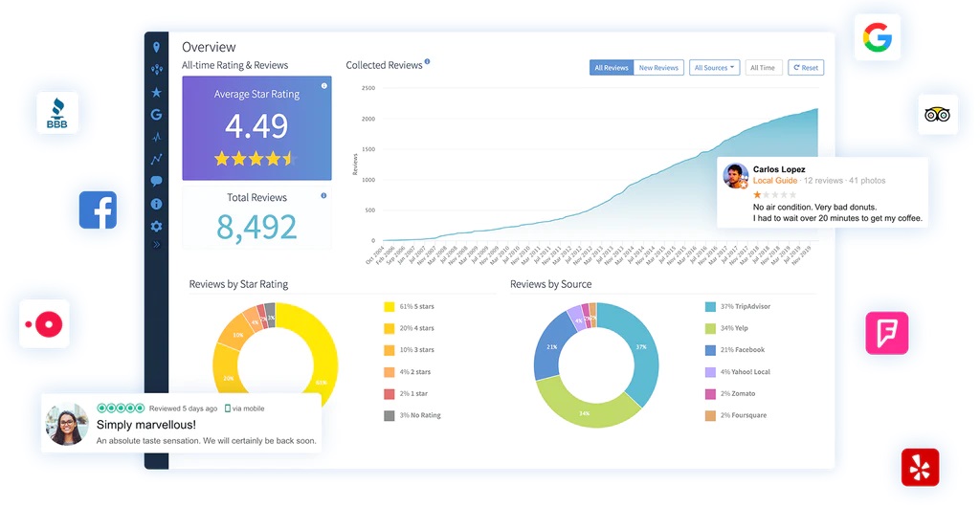Select the All Reviews toggle
This screenshot has width=980, height=507.
(612, 67)
